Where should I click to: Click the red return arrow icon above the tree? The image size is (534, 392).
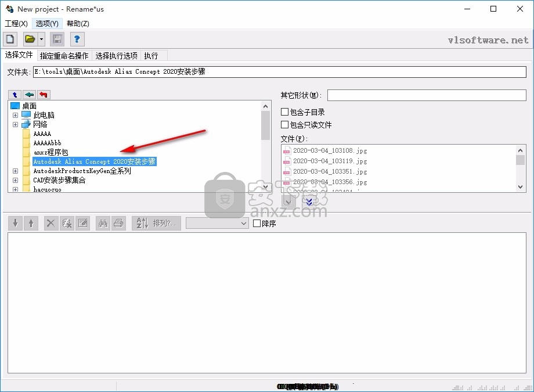[x=44, y=95]
